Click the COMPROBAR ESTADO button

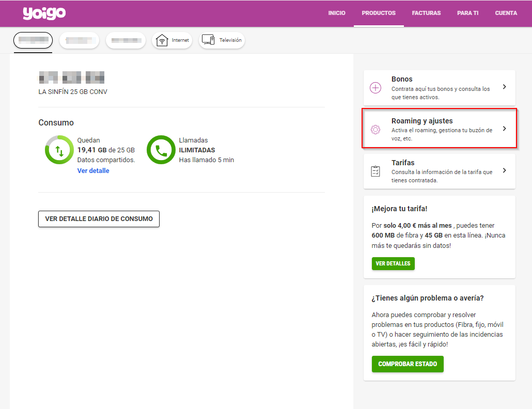point(408,364)
